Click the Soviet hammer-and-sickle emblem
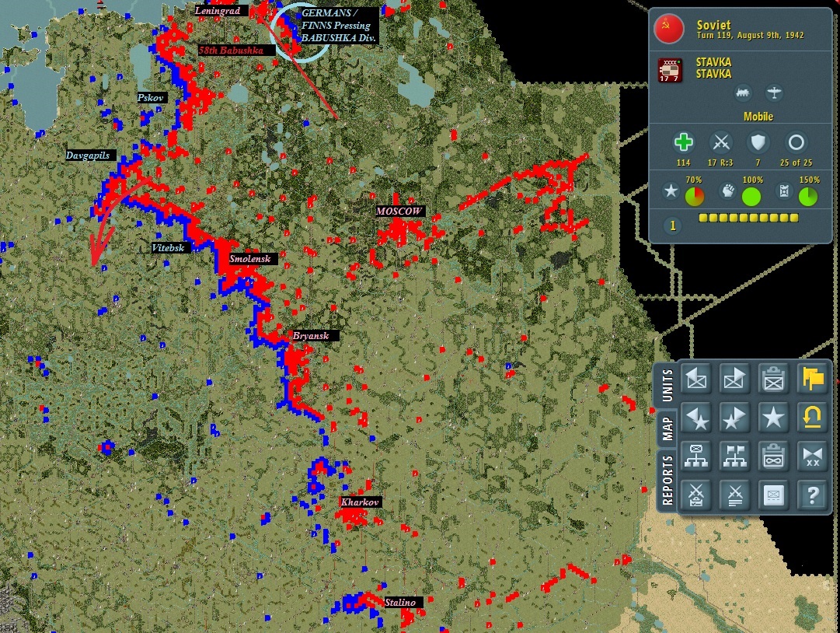840x633 pixels. point(668,29)
